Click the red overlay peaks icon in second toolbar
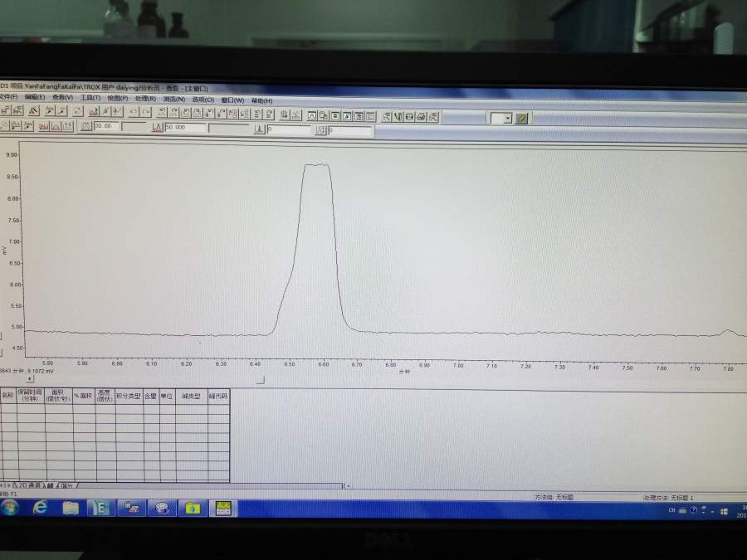747x560 pixels. [x=44, y=126]
